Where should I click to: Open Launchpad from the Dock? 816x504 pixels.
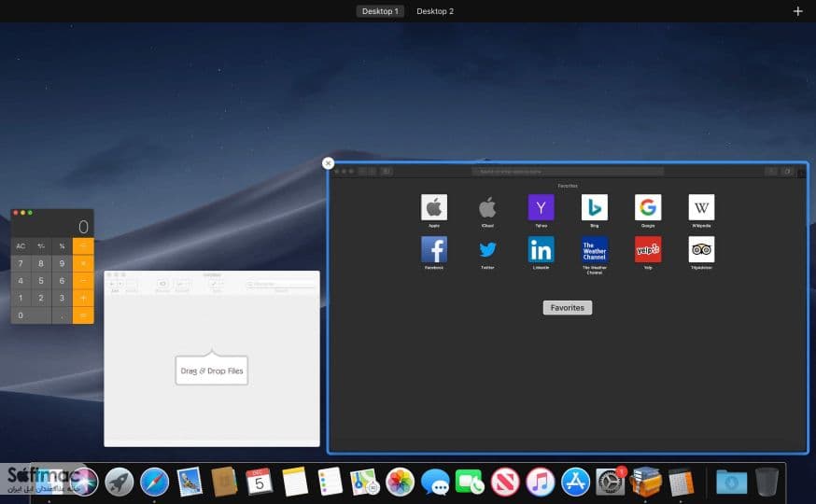(x=120, y=482)
